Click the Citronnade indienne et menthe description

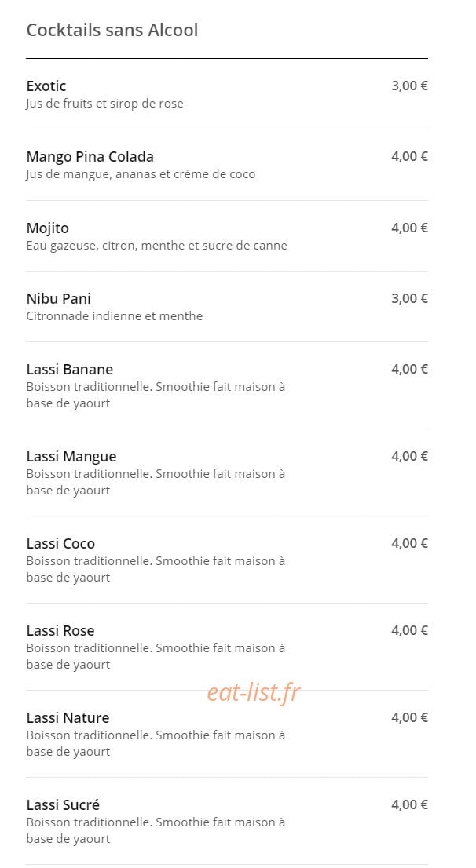point(114,316)
